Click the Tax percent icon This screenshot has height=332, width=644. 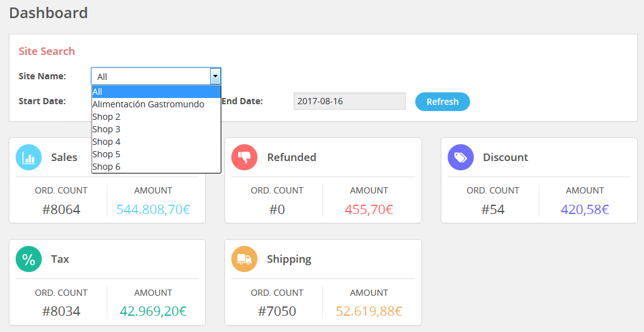[x=29, y=259]
